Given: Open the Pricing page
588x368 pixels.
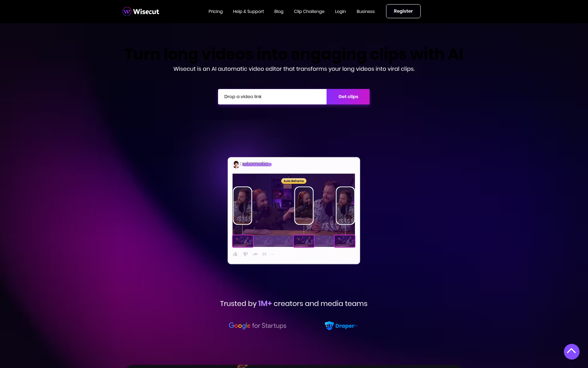Looking at the screenshot, I should [x=216, y=12].
